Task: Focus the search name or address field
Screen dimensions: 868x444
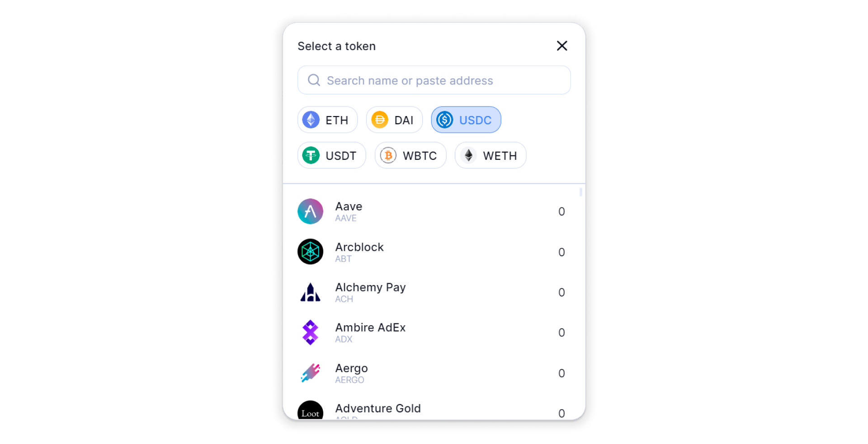Action: 434,80
